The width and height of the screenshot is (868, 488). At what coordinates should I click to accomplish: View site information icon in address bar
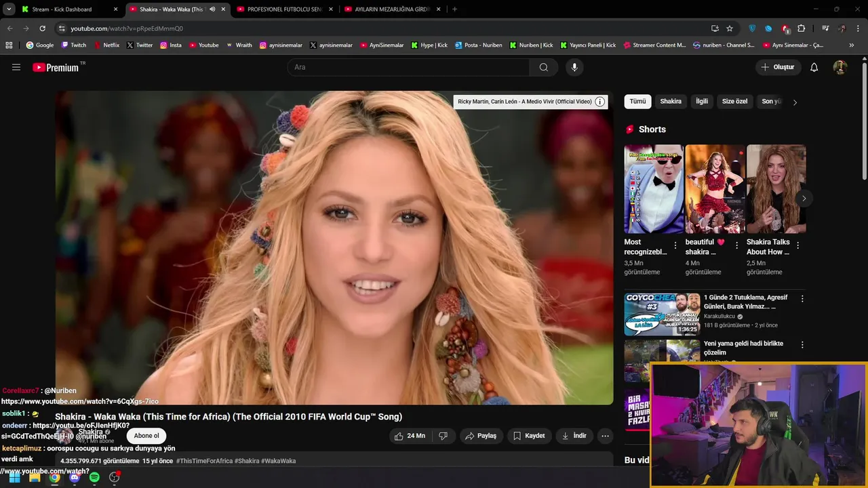(62, 28)
